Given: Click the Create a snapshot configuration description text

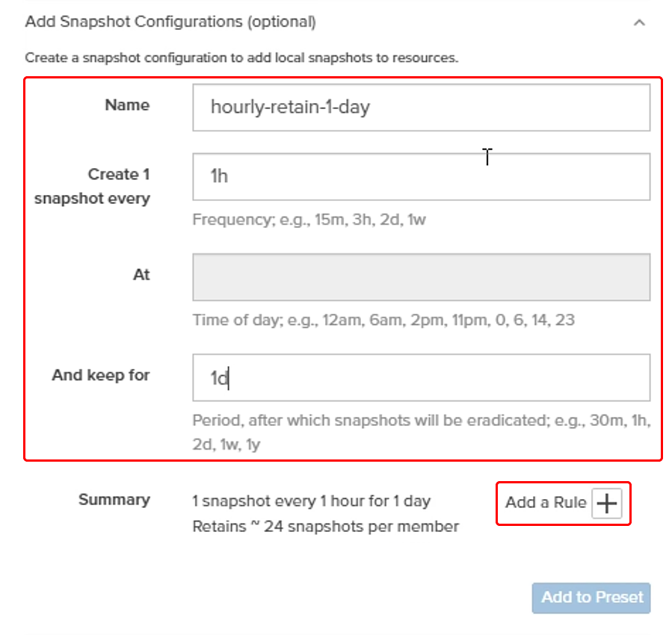Looking at the screenshot, I should tap(241, 58).
